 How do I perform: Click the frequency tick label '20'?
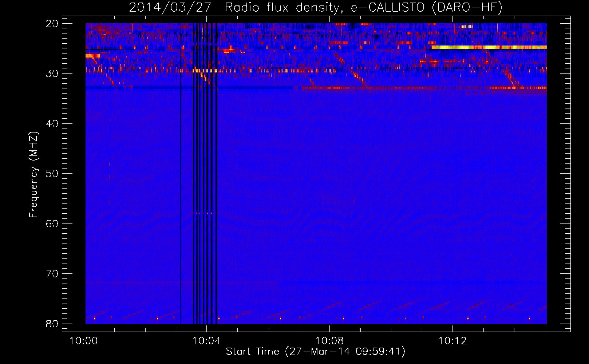tap(52, 24)
